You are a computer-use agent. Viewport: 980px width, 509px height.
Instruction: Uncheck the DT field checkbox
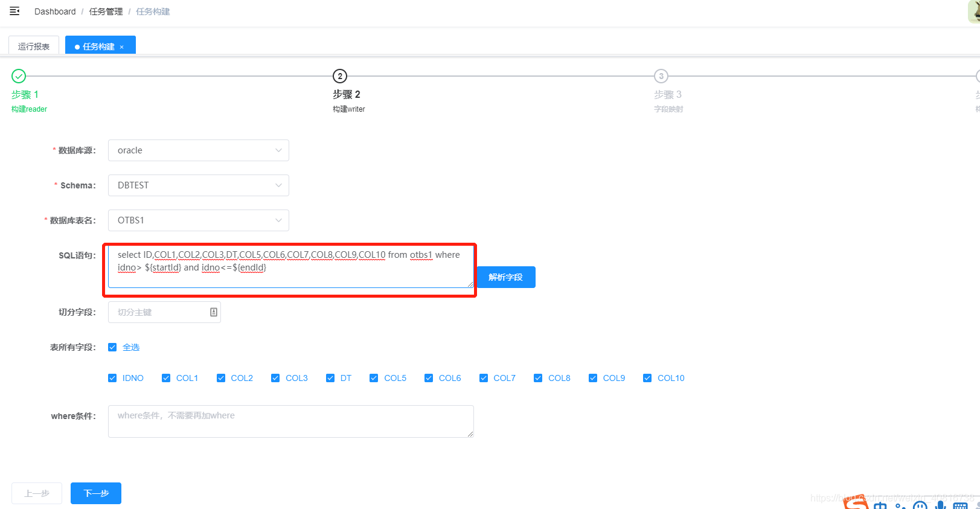pyautogui.click(x=330, y=378)
